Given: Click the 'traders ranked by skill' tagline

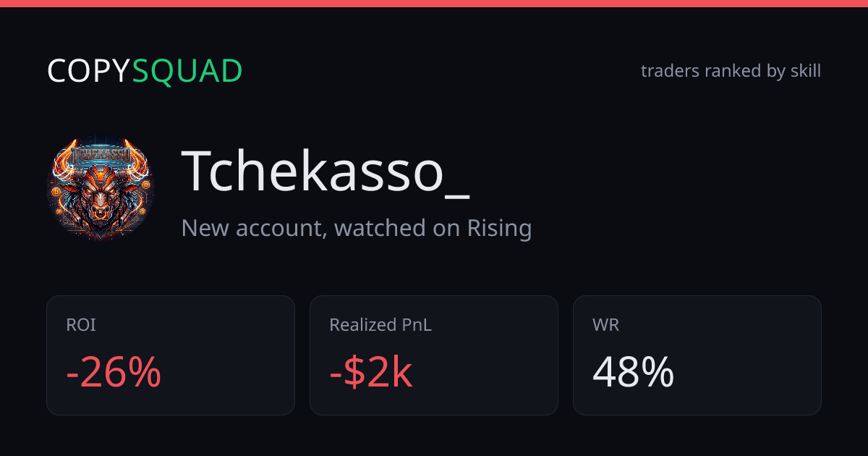Looking at the screenshot, I should tap(731, 71).
